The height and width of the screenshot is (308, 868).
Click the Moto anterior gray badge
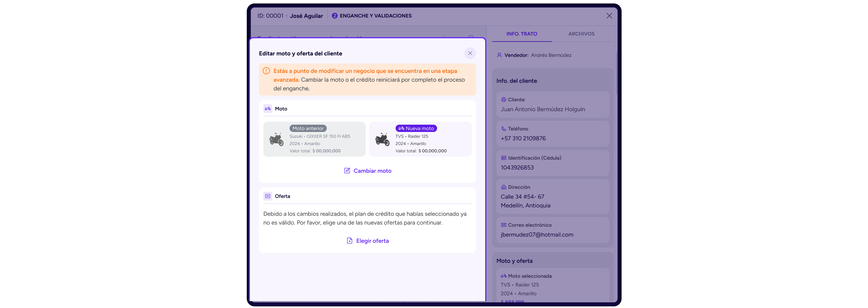[308, 128]
